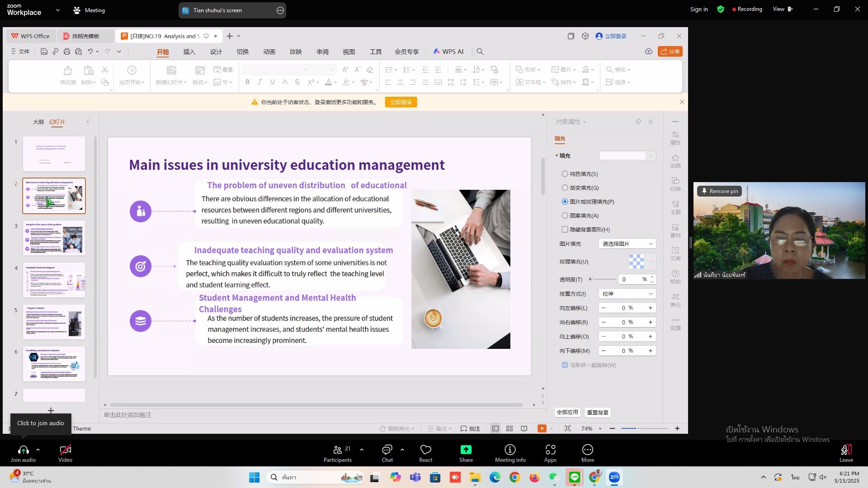The image size is (868, 488).
Task: Open the WPS AI tab
Action: [x=448, y=52]
